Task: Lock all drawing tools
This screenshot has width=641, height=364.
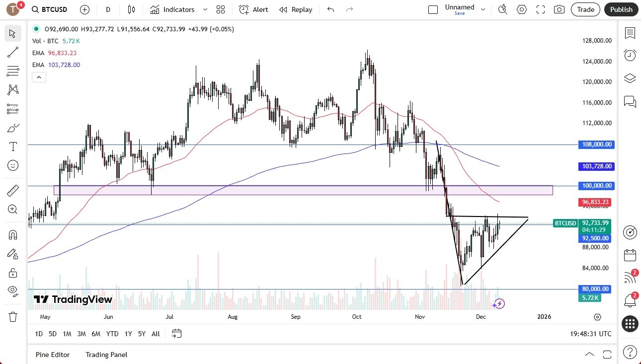Action: [x=13, y=272]
